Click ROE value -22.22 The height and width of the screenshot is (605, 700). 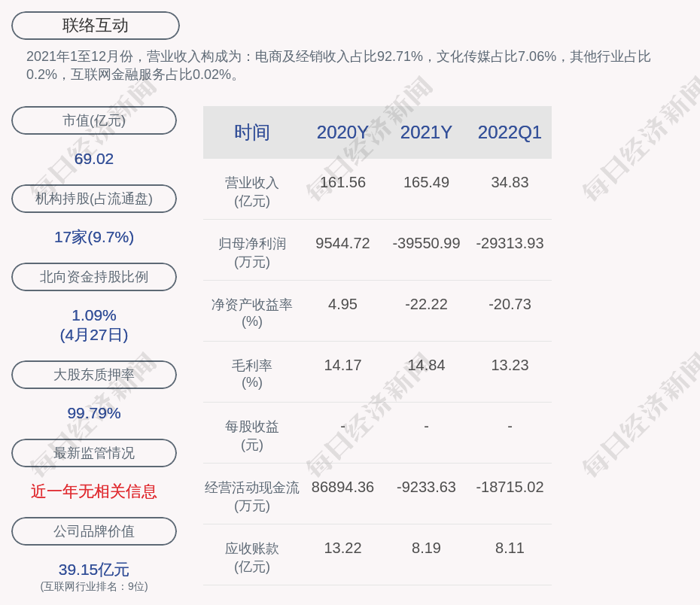tap(426, 304)
